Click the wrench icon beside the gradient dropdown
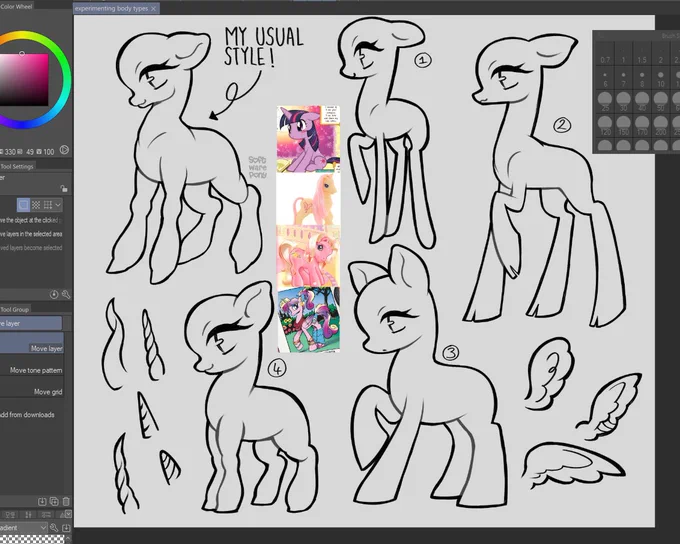This screenshot has height=544, width=680. pos(54,528)
